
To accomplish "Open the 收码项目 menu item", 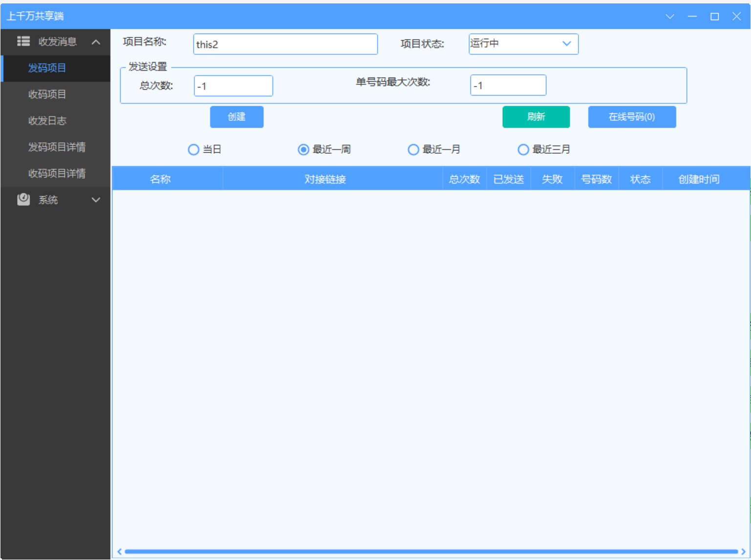I will click(55, 95).
